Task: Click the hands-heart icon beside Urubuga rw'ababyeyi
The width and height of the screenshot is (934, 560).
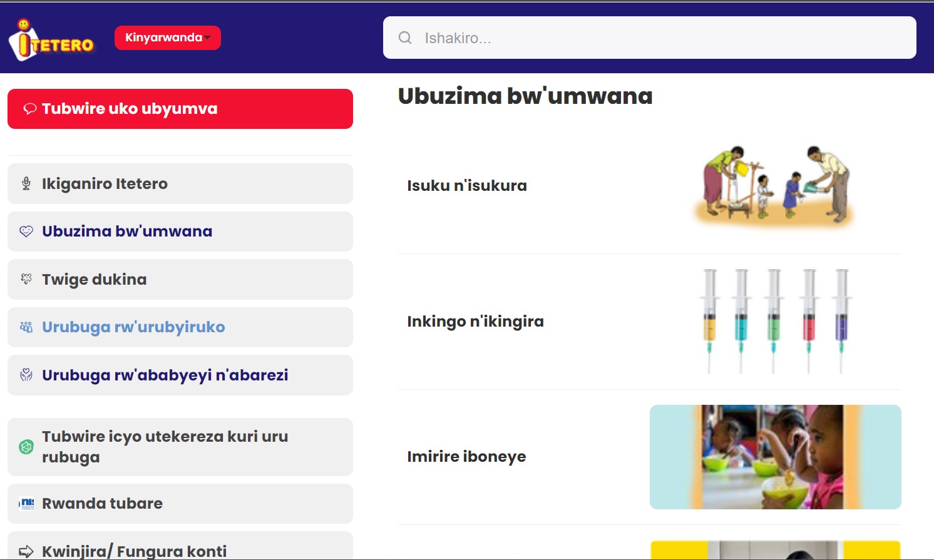Action: pyautogui.click(x=26, y=375)
